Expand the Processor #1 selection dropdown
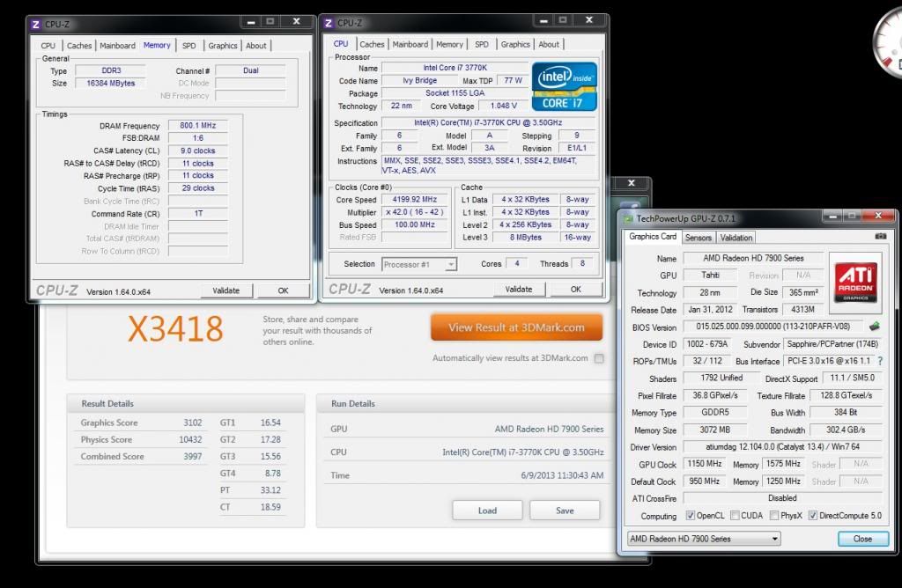 419,264
